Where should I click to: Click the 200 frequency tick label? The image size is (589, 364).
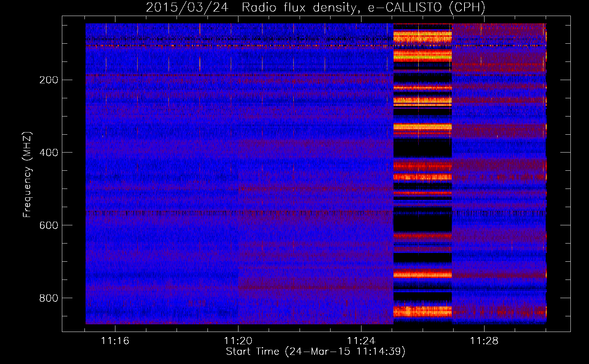(49, 80)
